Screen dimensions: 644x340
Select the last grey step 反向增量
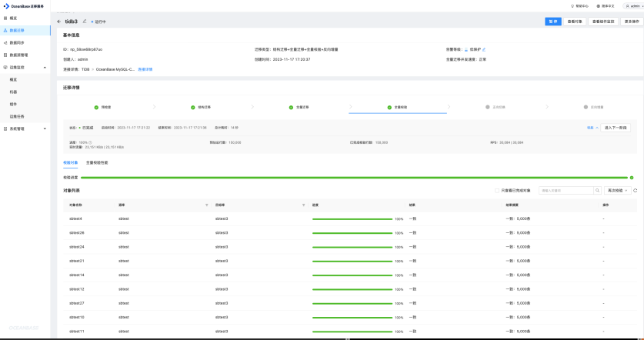(x=593, y=107)
